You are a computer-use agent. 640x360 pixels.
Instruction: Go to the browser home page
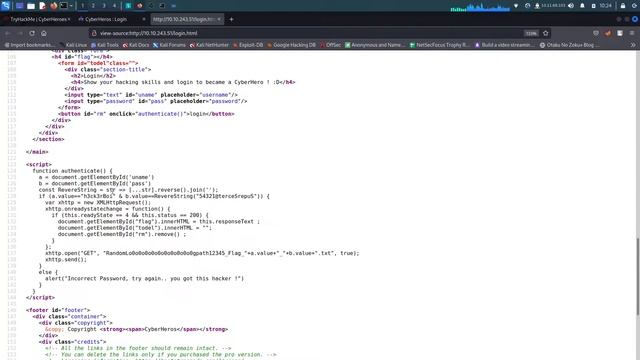(44, 33)
